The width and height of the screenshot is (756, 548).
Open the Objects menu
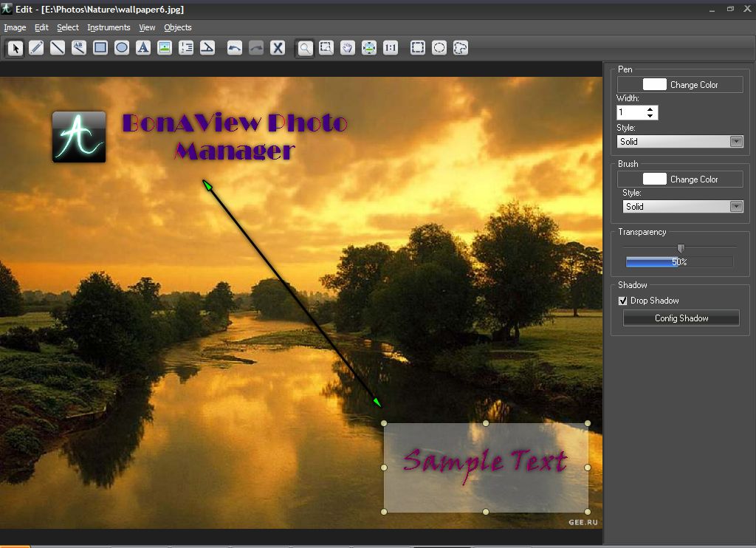(177, 27)
